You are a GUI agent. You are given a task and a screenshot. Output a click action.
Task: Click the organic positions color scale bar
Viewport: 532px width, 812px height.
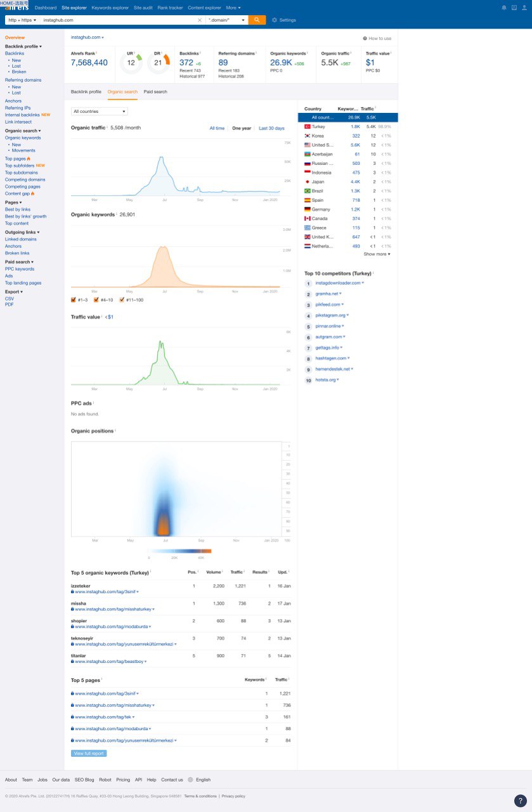coord(180,551)
